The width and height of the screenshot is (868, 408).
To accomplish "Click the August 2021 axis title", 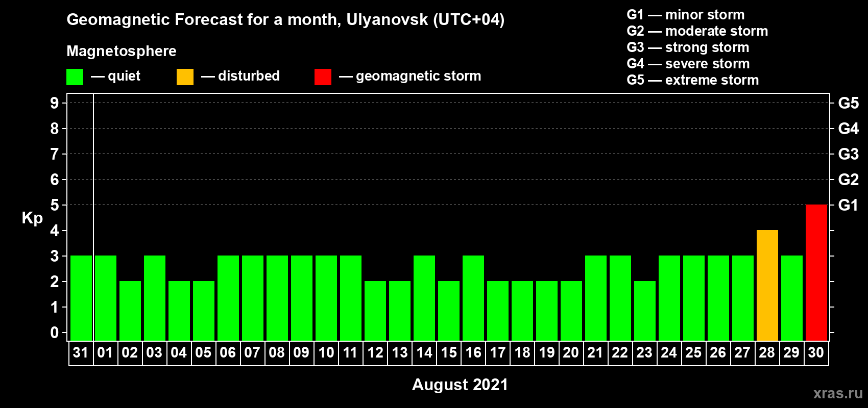I will click(460, 385).
